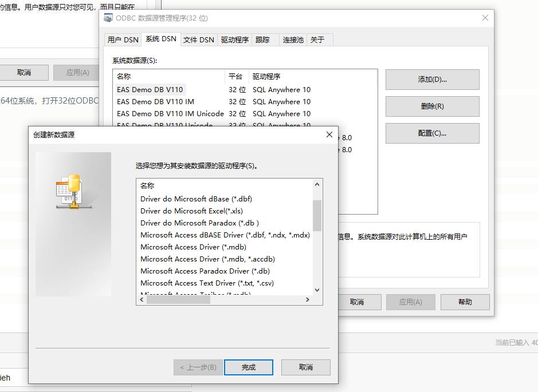Click 应用(A) in the ODBC administrator window

pyautogui.click(x=411, y=302)
